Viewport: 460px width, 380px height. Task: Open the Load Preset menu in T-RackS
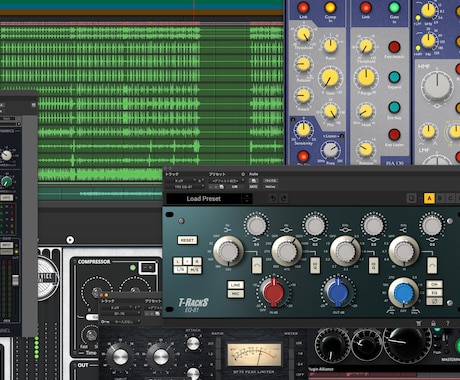204,199
